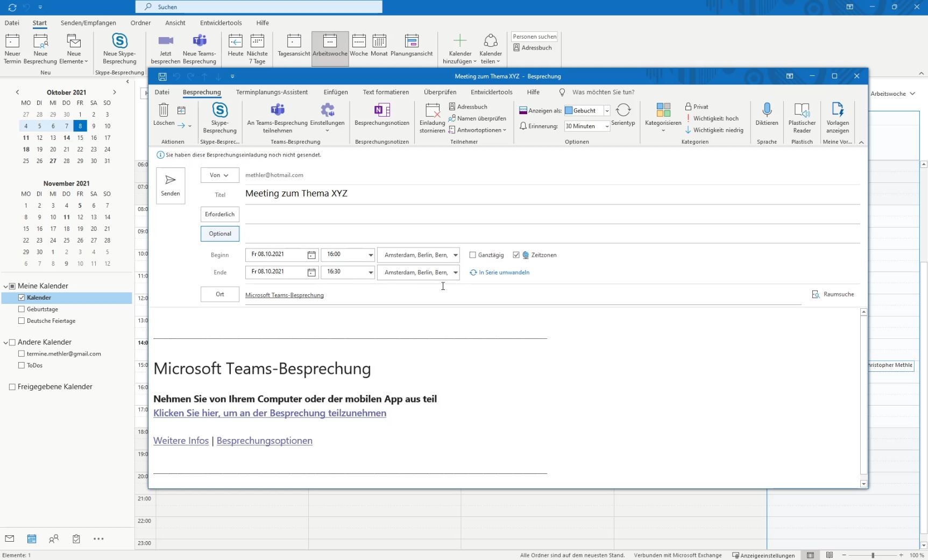Viewport: 928px width, 560px height.
Task: Open Adressbuch in Teilnehmer group
Action: point(468,107)
